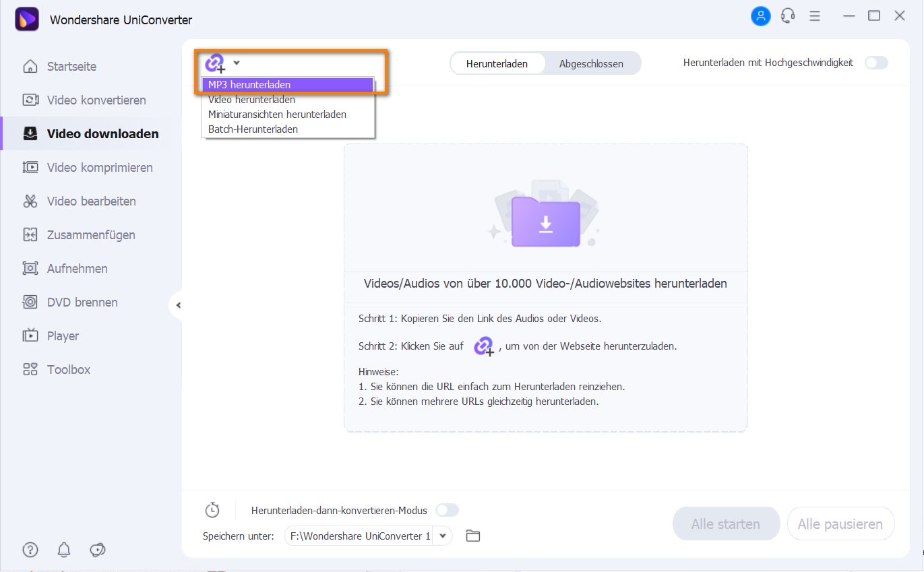
Task: Open Video bearbeiten label in sidebar
Action: point(92,201)
